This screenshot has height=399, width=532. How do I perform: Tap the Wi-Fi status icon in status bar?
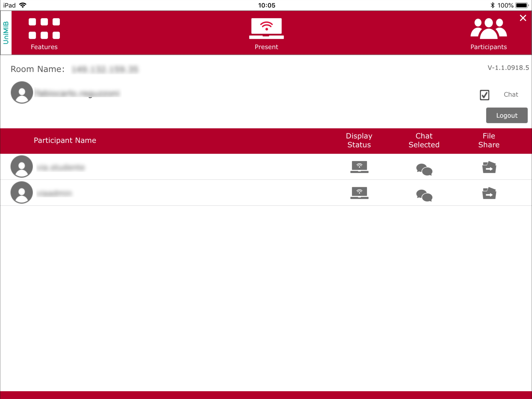tap(23, 5)
